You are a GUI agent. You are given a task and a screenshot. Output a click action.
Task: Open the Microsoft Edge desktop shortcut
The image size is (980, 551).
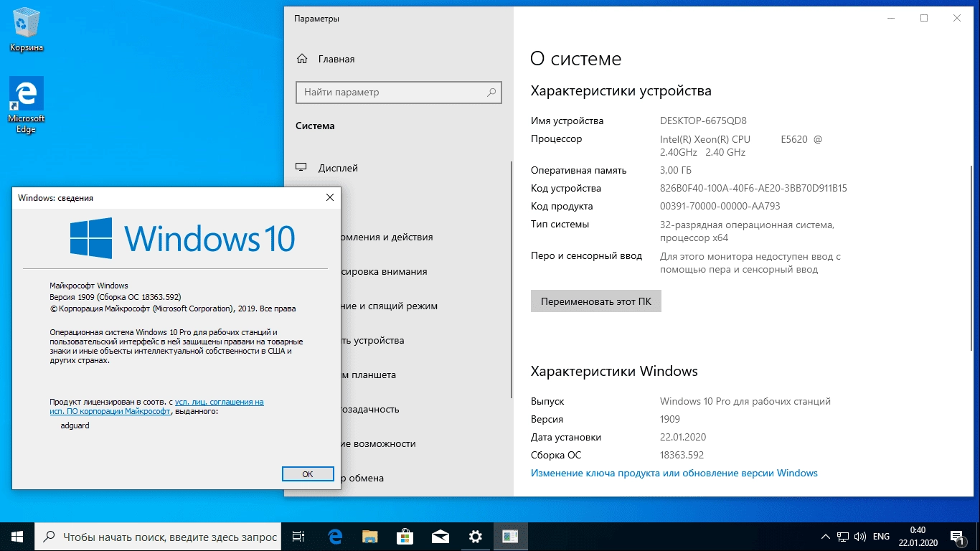[27, 105]
